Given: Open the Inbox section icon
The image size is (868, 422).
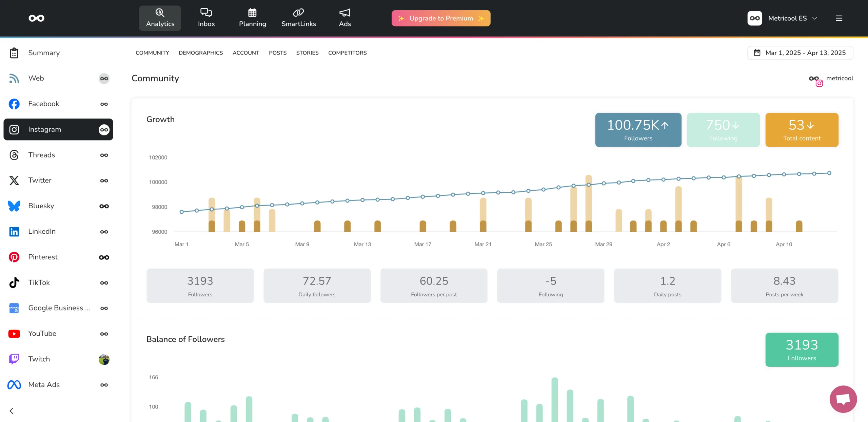Looking at the screenshot, I should coord(206,13).
